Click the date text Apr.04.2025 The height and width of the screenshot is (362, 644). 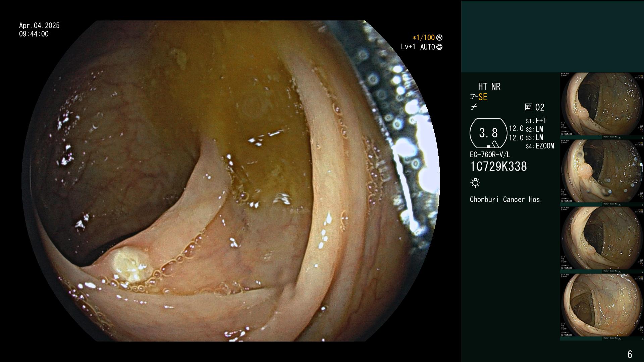tap(39, 25)
